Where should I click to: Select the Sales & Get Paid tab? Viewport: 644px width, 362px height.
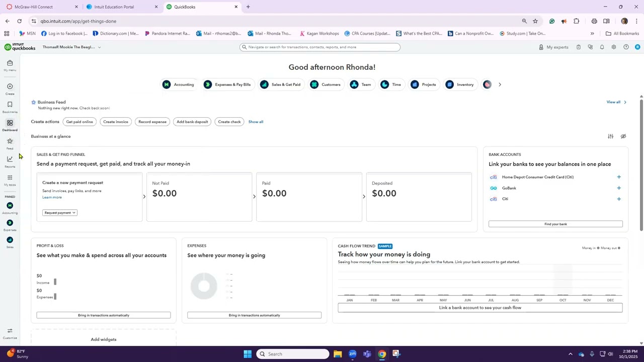click(x=281, y=84)
